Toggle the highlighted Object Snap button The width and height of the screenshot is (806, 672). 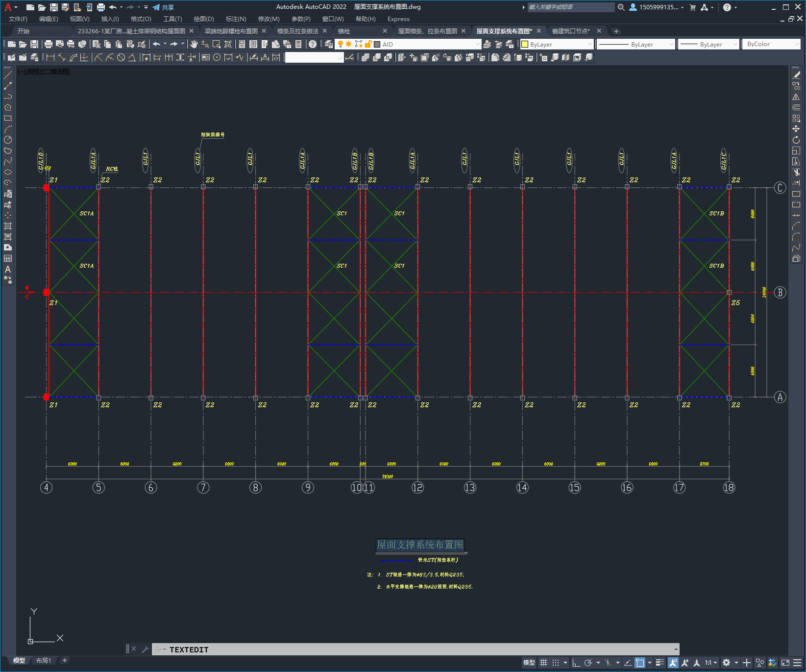click(640, 663)
